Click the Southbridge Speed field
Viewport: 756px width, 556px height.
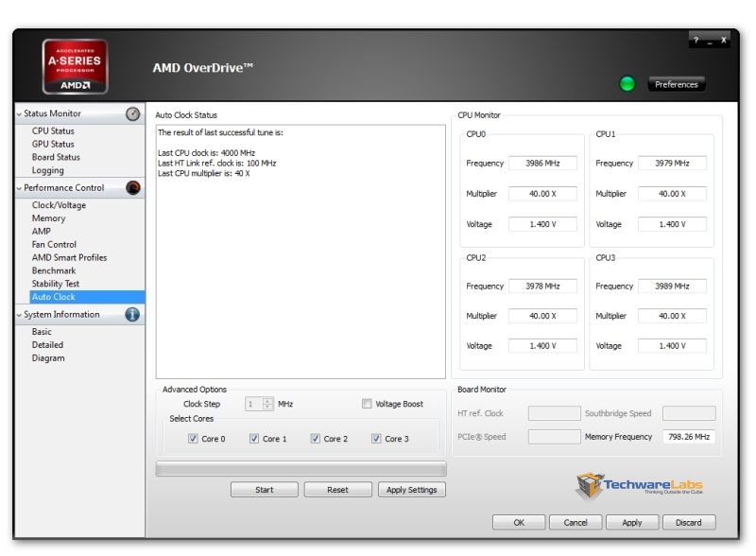click(x=689, y=413)
